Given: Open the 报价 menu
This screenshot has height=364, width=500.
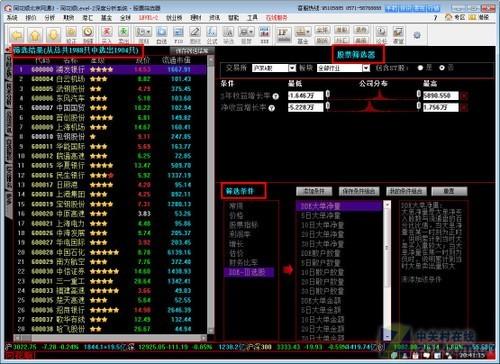Looking at the screenshot, I should [x=31, y=17].
